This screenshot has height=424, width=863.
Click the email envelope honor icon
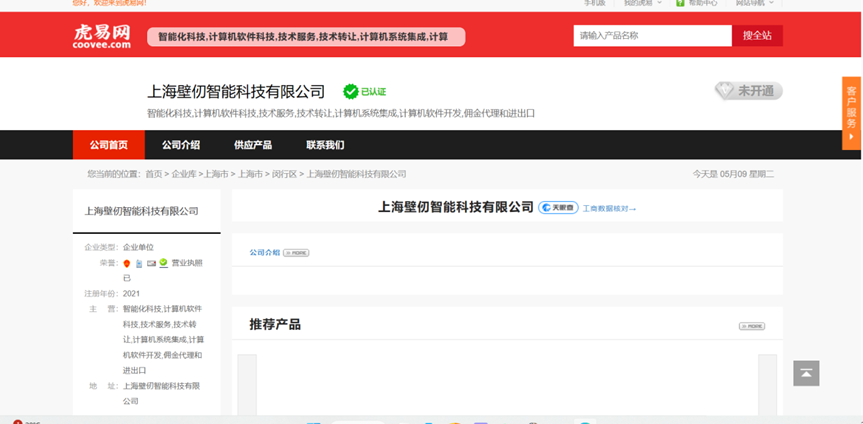151,263
